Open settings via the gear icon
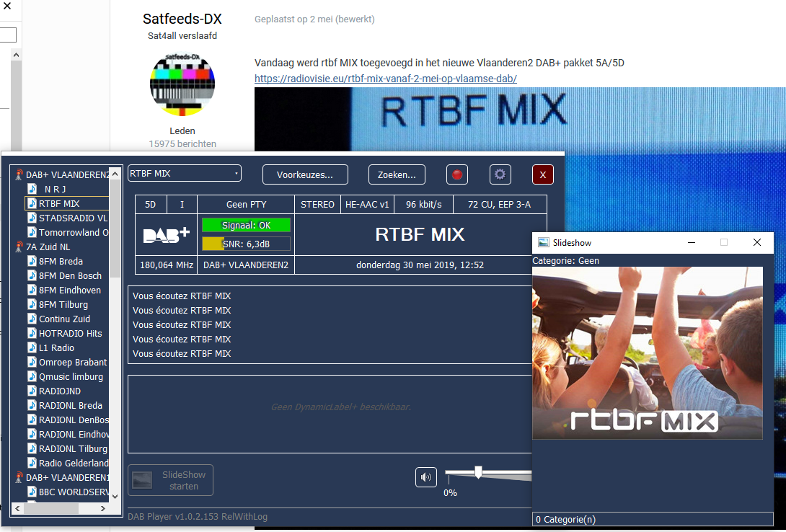 click(500, 175)
